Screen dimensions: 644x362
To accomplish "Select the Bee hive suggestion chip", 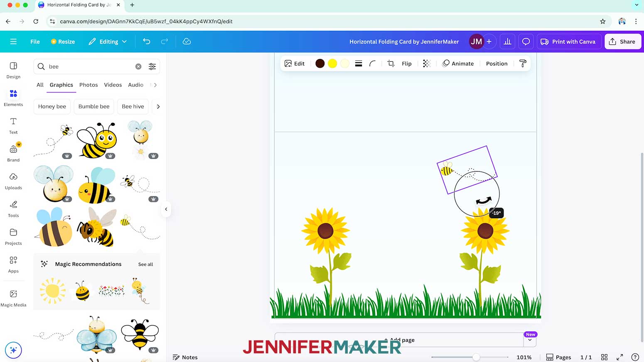I will tap(133, 106).
